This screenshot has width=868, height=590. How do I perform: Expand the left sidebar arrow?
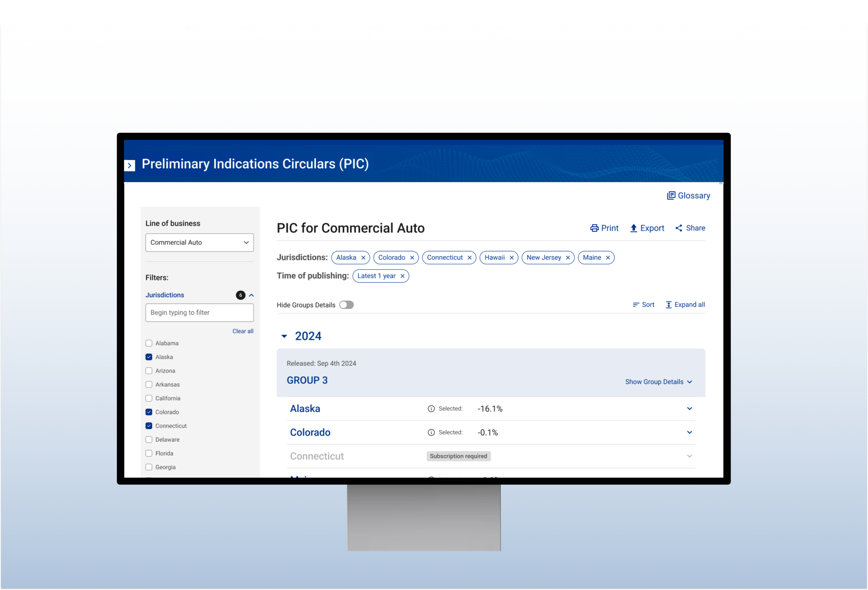130,165
